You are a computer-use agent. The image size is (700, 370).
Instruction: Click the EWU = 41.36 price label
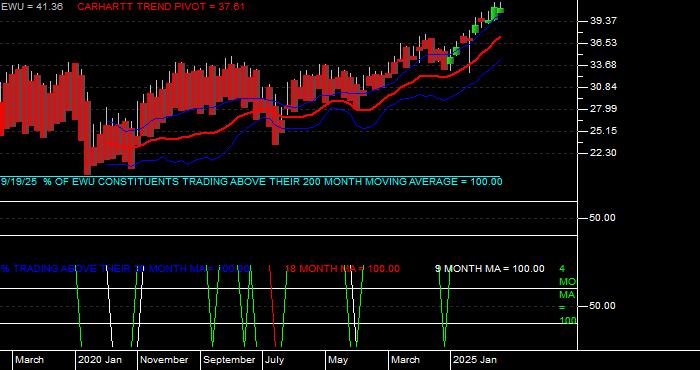(x=32, y=7)
